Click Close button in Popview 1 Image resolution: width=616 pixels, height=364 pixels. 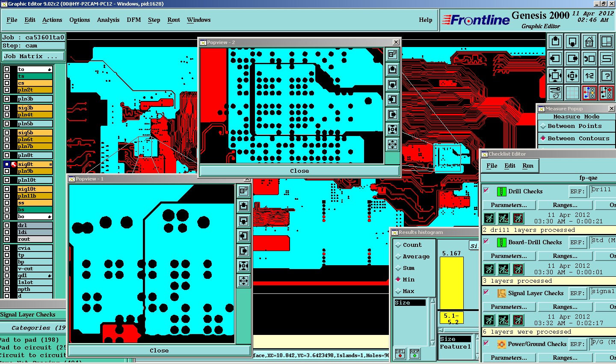tap(159, 350)
